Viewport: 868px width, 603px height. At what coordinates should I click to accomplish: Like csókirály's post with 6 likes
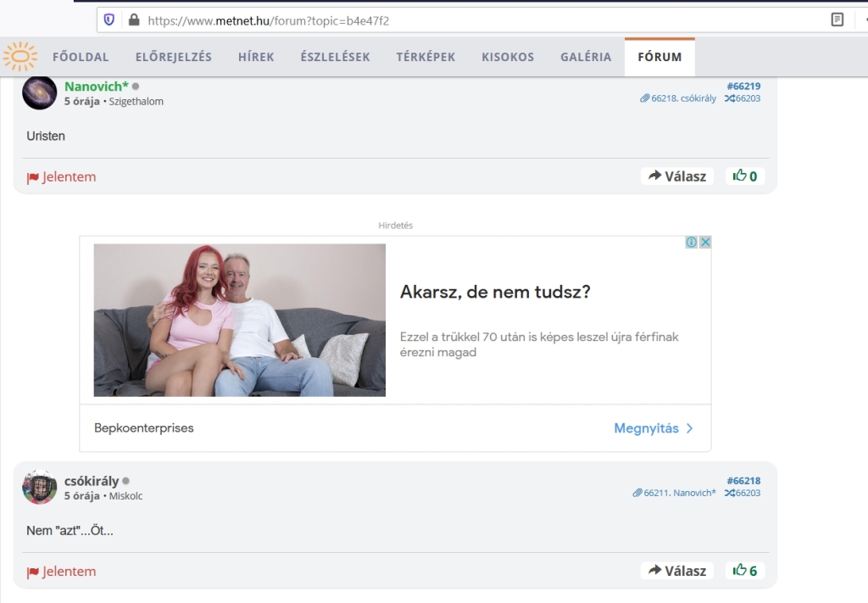click(x=745, y=571)
